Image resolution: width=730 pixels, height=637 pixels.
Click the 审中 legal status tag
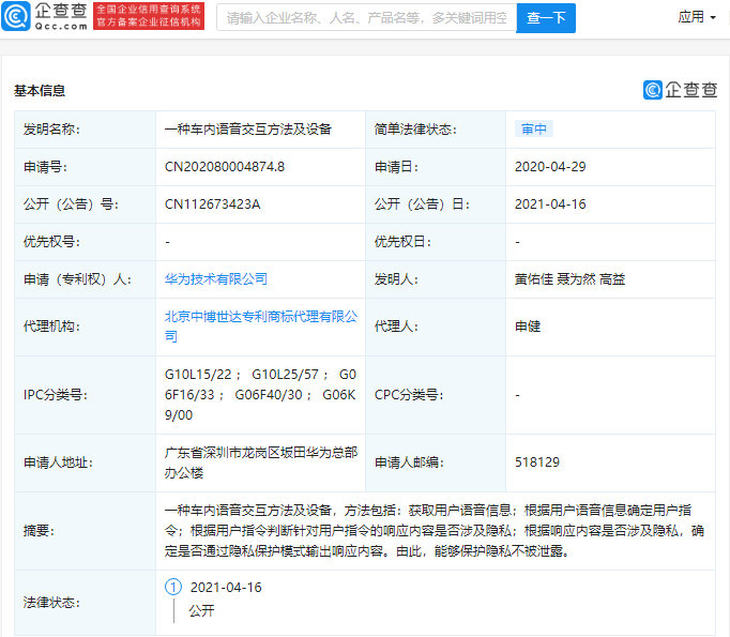coord(534,129)
